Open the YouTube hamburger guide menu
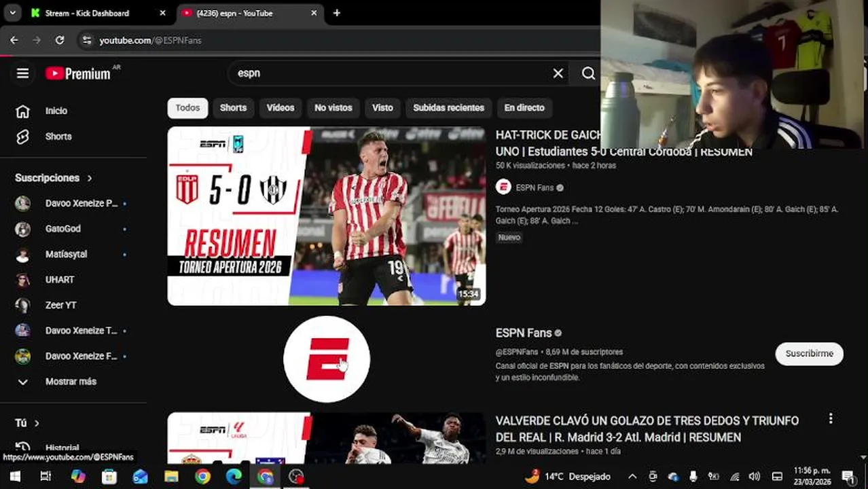This screenshot has height=489, width=868. [x=22, y=73]
